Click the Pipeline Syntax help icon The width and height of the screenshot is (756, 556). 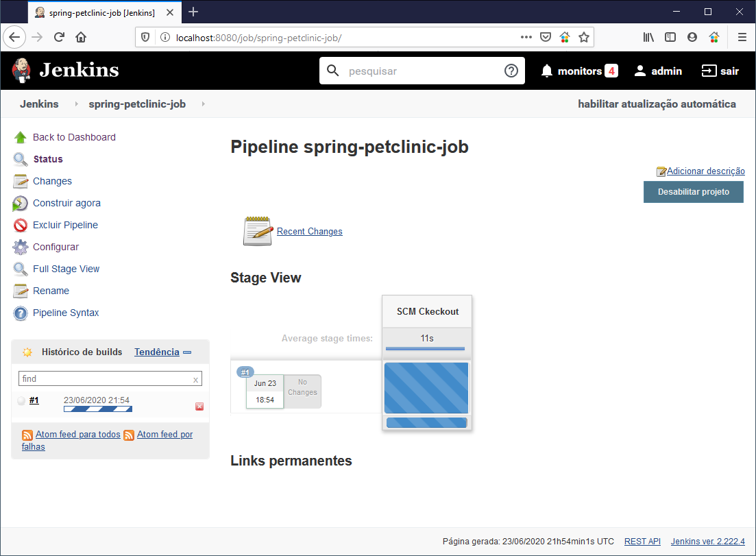point(21,313)
